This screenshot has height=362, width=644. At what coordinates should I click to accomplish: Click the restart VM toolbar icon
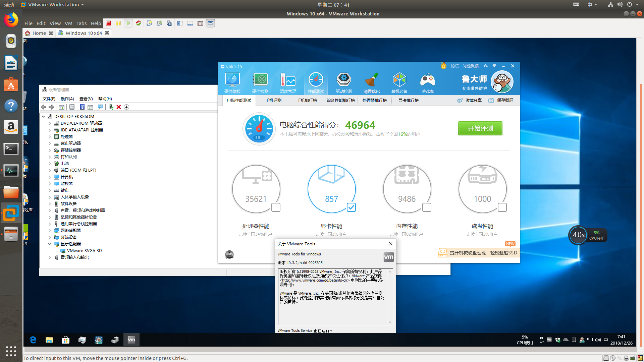[x=139, y=23]
